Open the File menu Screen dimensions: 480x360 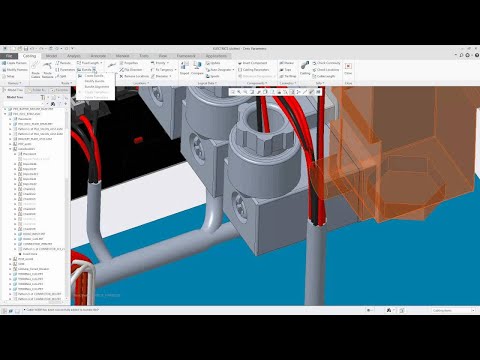(9, 56)
